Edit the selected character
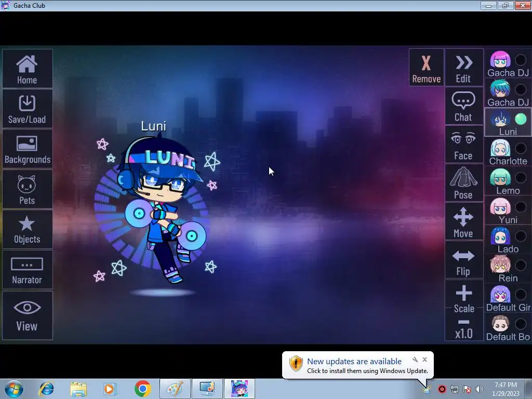 coord(464,68)
